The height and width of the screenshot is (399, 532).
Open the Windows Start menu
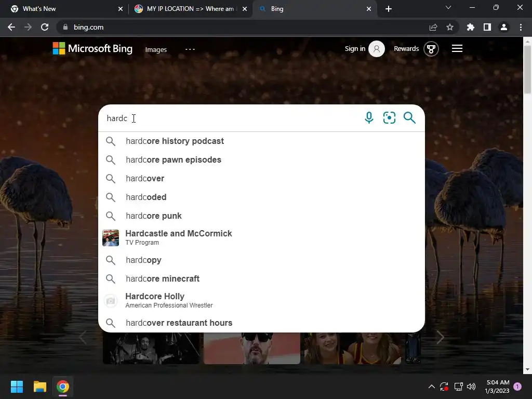click(17, 387)
